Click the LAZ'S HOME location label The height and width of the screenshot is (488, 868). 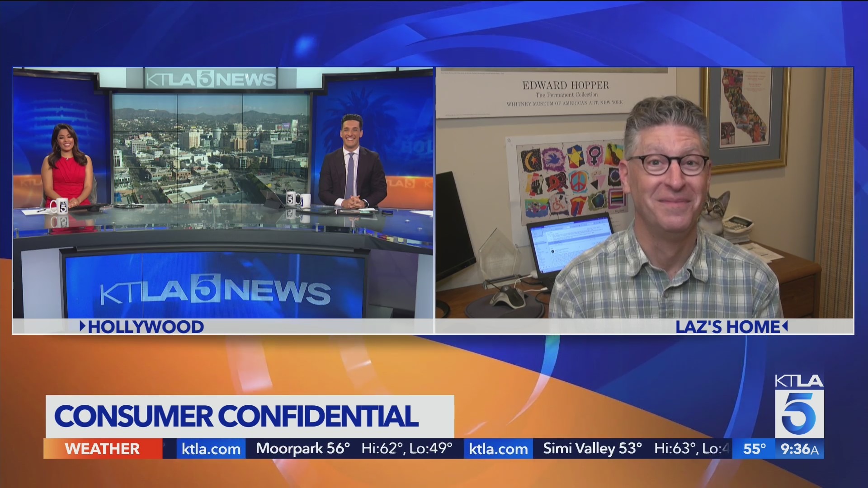(727, 327)
